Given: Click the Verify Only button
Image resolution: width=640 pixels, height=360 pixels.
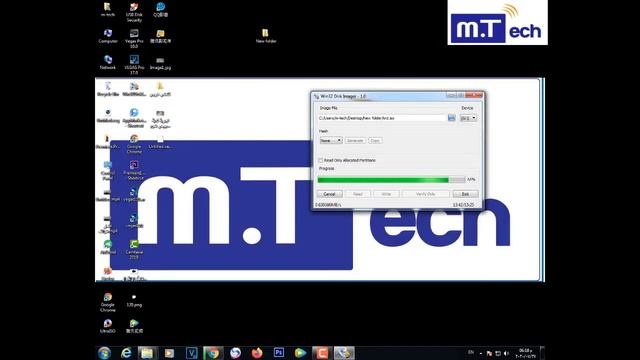Looking at the screenshot, I should [425, 194].
